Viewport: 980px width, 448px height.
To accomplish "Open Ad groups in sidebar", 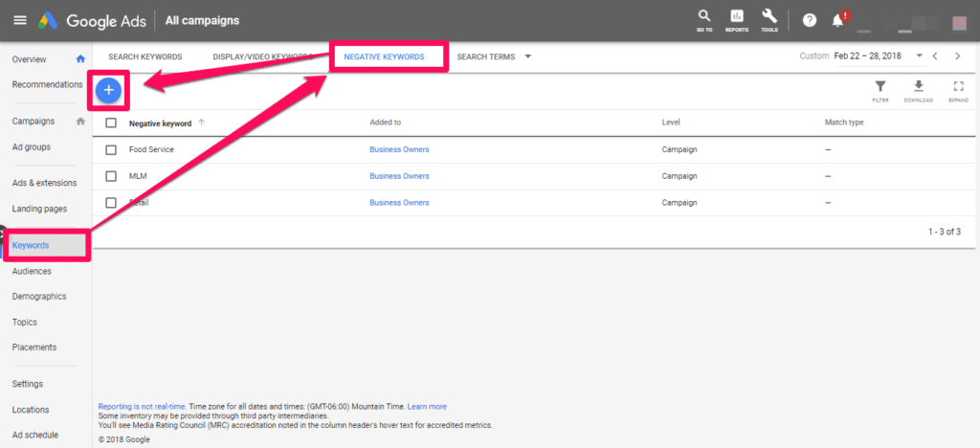I will (x=32, y=146).
